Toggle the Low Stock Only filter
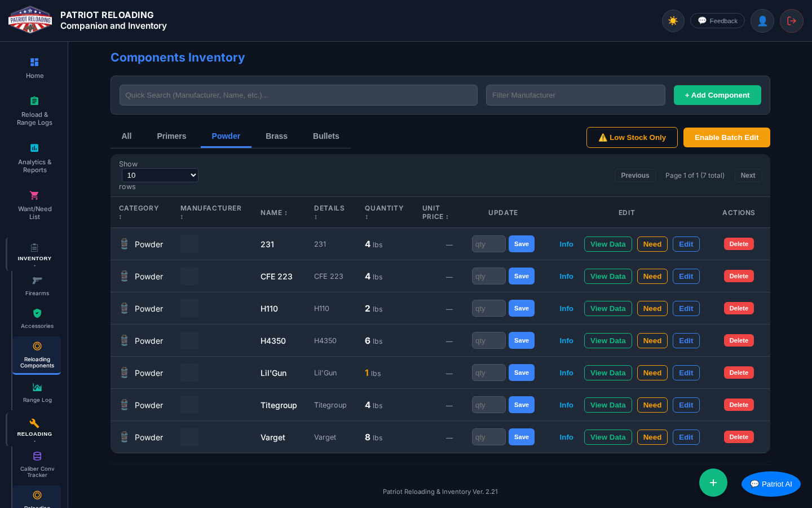The image size is (812, 508). [632, 137]
